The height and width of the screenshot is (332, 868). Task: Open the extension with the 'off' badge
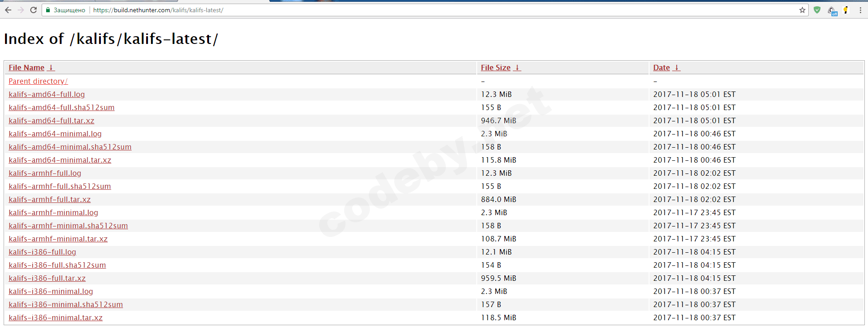832,11
